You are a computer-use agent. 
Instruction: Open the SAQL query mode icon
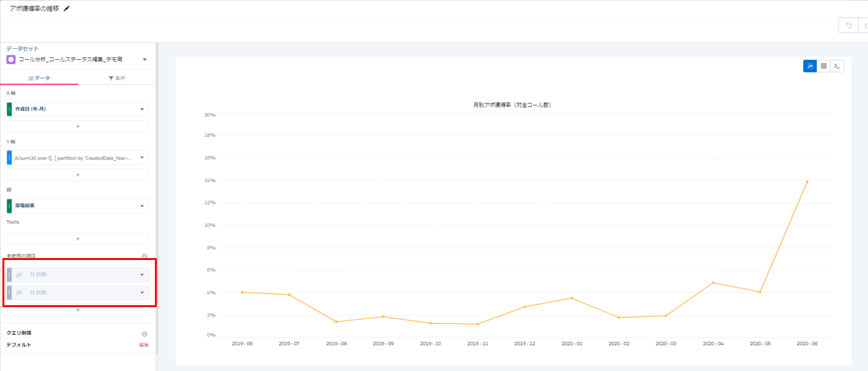pos(837,66)
